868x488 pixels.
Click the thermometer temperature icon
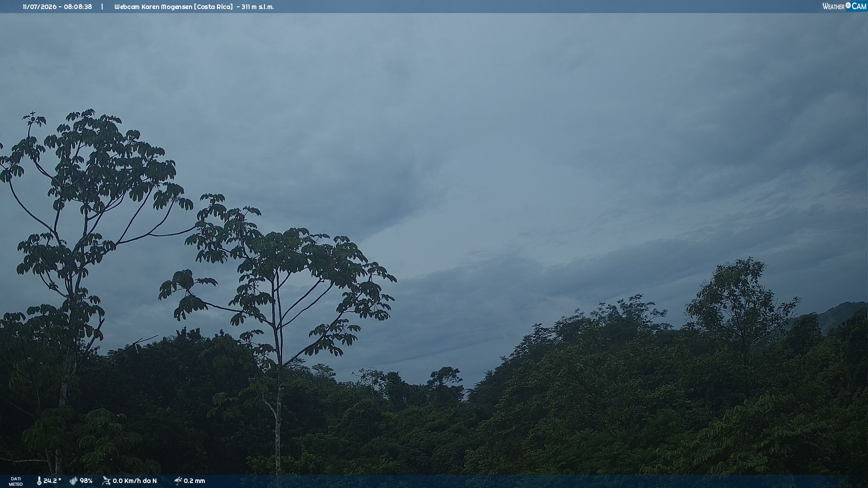tap(39, 481)
